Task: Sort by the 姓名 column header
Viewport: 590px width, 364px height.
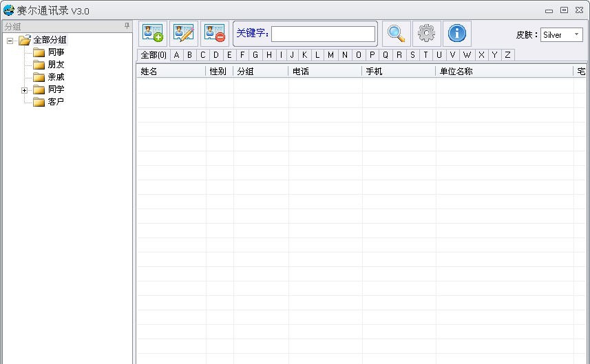Action: pos(171,71)
